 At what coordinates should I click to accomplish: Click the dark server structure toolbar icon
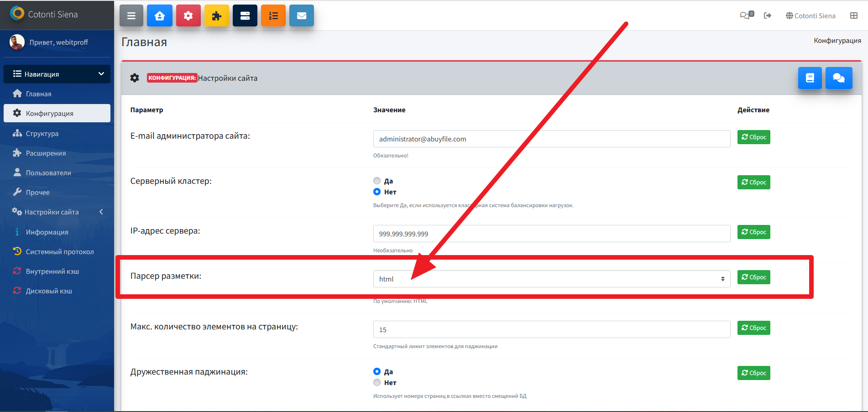pos(245,16)
